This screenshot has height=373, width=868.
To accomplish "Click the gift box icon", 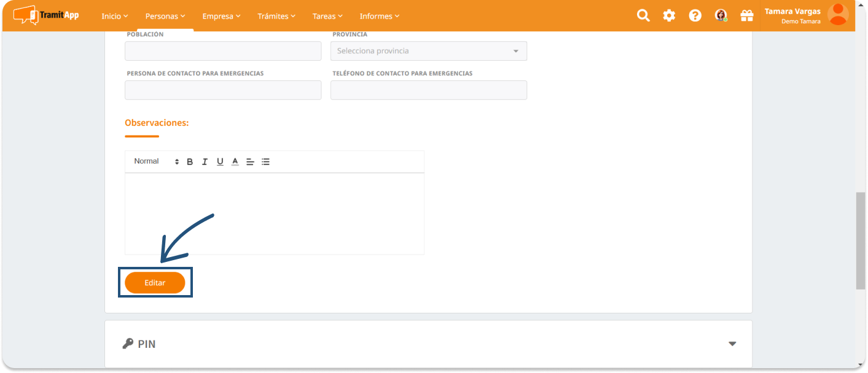I will [746, 16].
